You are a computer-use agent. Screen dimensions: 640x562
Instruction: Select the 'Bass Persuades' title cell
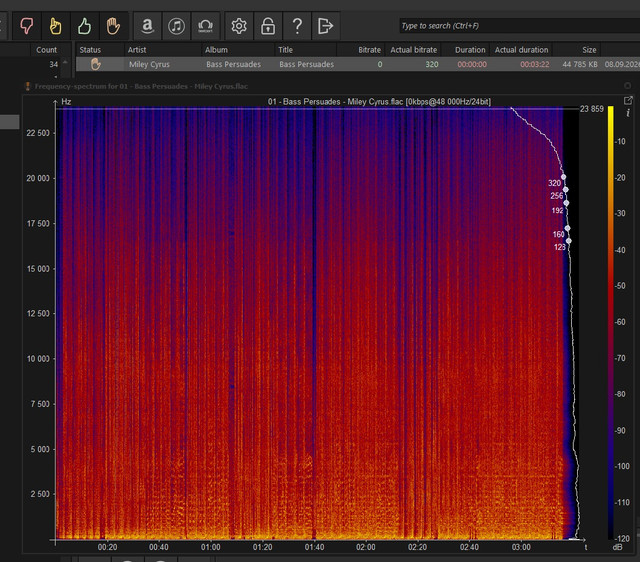306,64
